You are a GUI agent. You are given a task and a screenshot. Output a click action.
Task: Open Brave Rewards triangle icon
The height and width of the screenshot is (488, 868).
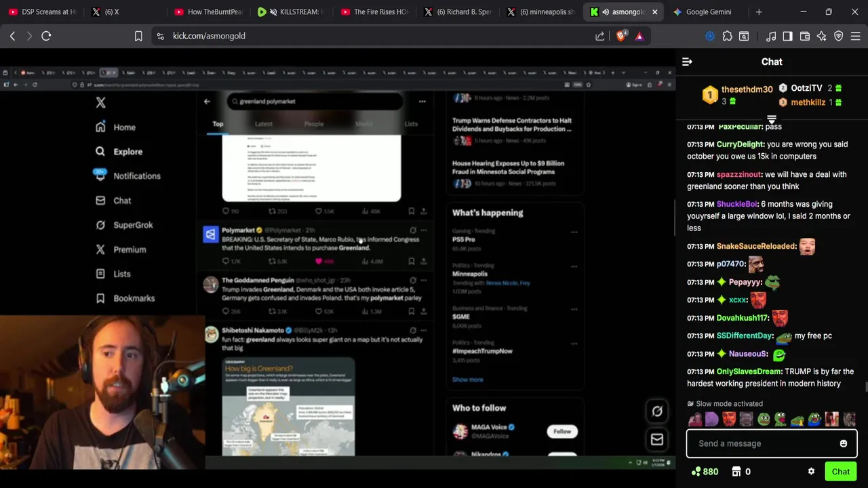[x=639, y=36]
